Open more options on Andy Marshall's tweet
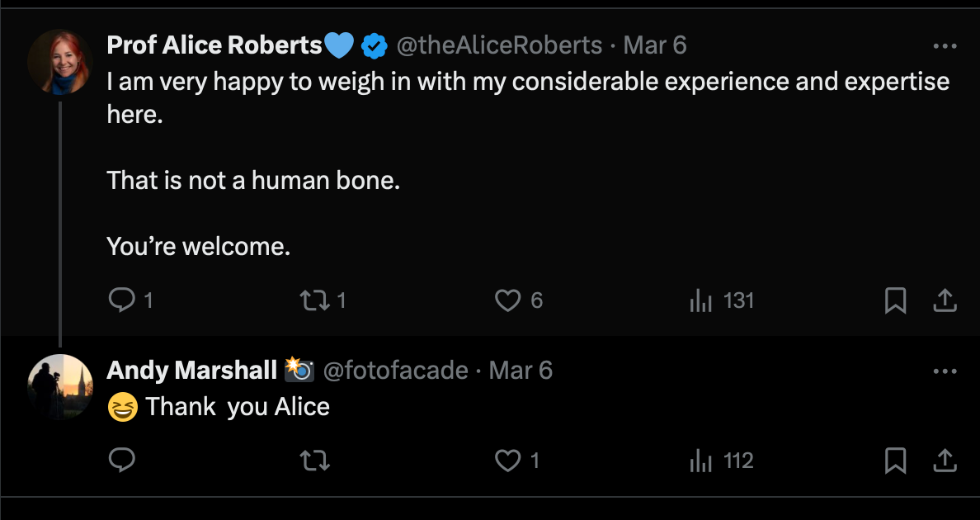Image resolution: width=980 pixels, height=520 pixels. click(945, 371)
